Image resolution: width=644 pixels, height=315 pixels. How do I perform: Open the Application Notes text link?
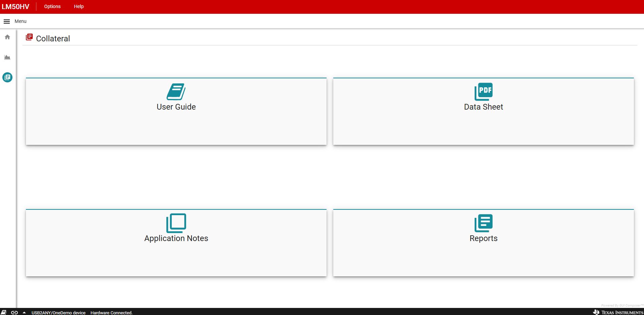pyautogui.click(x=176, y=238)
